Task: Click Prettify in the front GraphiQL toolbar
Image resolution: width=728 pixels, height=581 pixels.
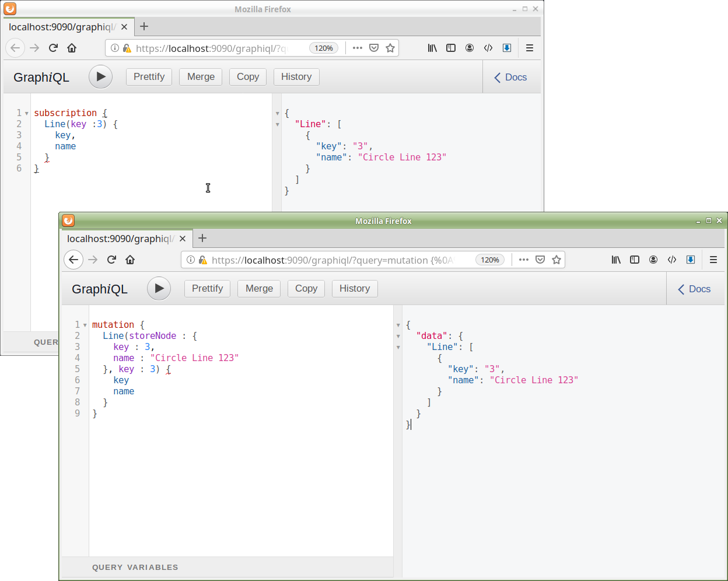Action: tap(207, 289)
